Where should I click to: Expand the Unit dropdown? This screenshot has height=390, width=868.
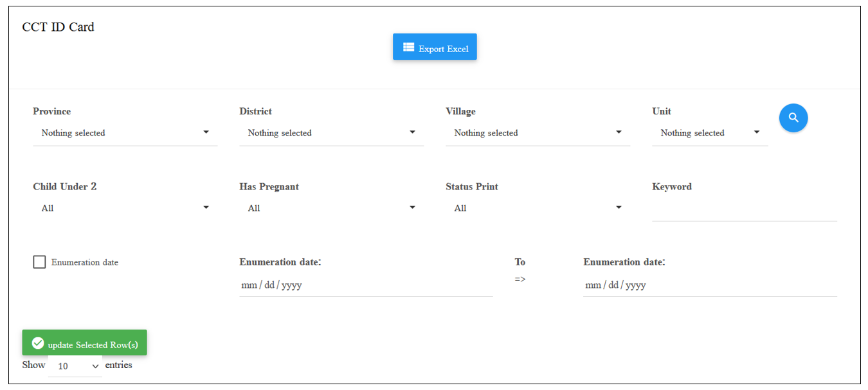coord(710,133)
